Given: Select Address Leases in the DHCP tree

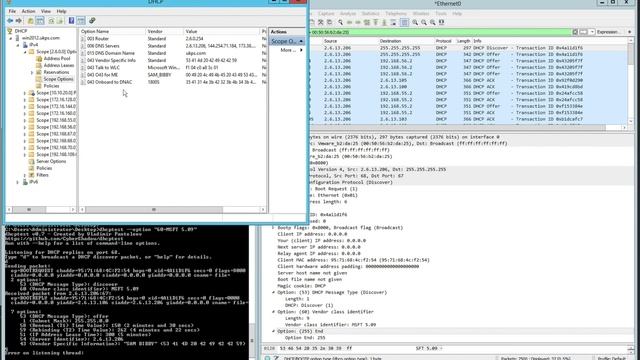Looking at the screenshot, I should coord(59,66).
